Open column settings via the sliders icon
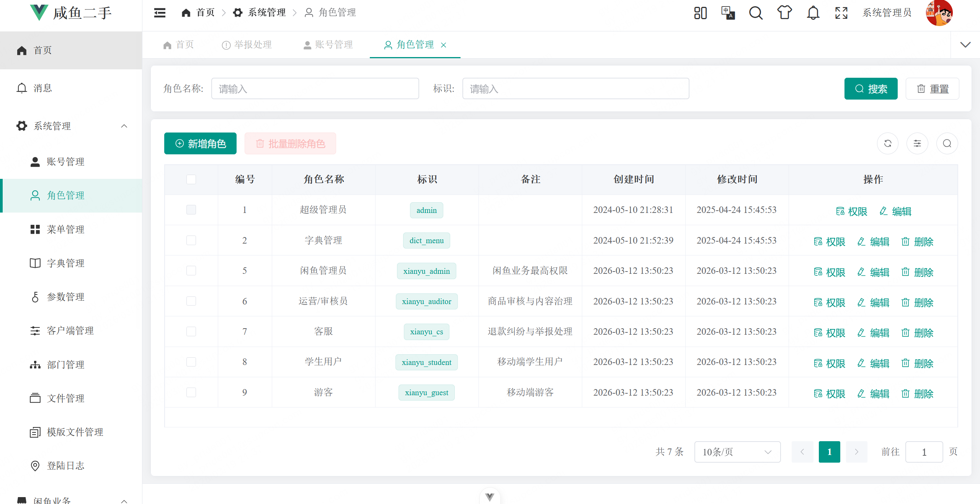Screen dimensions: 980x504 tap(917, 143)
